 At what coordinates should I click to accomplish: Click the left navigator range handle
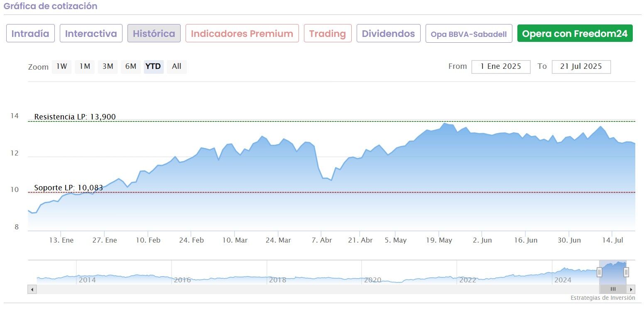coord(599,272)
